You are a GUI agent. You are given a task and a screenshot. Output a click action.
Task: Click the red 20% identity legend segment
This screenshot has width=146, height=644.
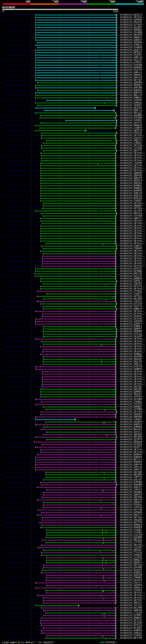[x=16, y=4]
